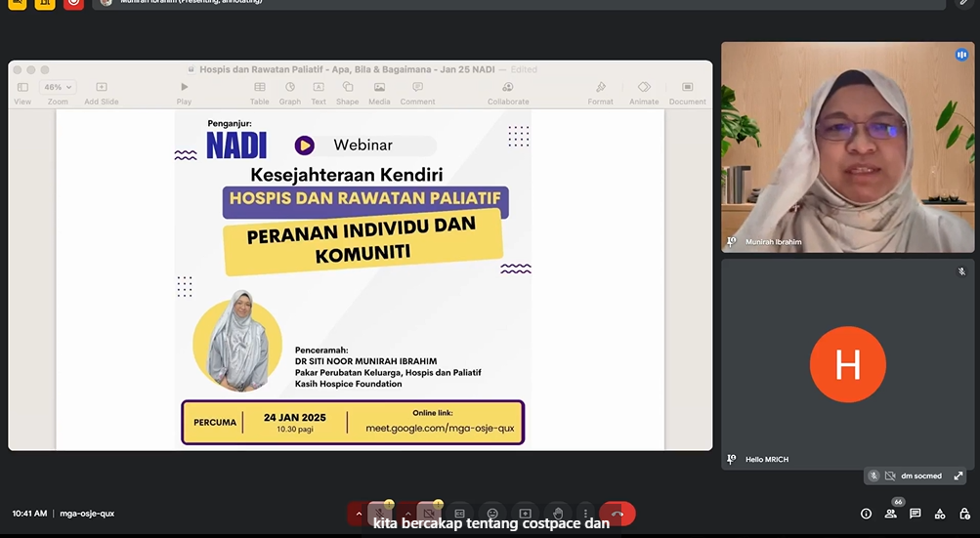The image size is (980, 538).
Task: Expand the dm socmed self-view tile
Action: pyautogui.click(x=959, y=476)
